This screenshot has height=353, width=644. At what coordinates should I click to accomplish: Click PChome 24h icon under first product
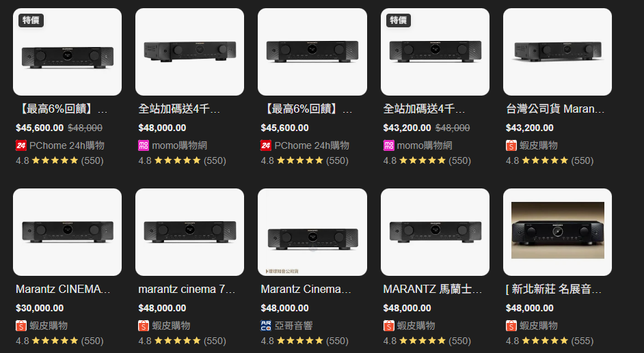click(x=21, y=145)
